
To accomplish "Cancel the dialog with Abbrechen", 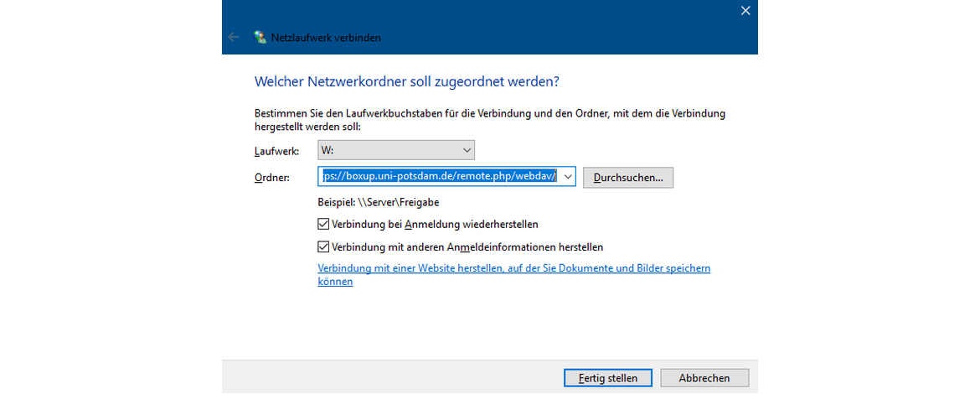I will (x=704, y=378).
